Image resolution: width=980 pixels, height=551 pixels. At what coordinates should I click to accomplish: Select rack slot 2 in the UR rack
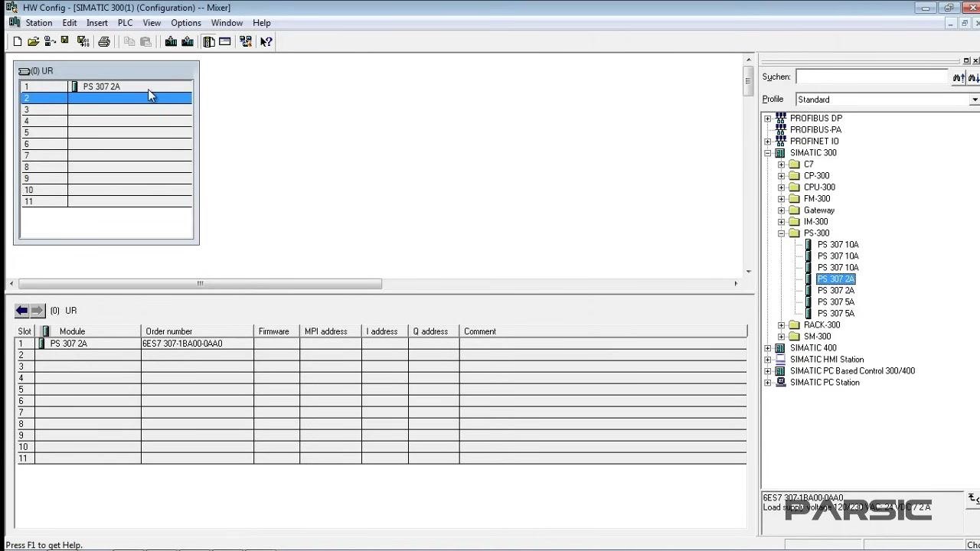pyautogui.click(x=106, y=98)
